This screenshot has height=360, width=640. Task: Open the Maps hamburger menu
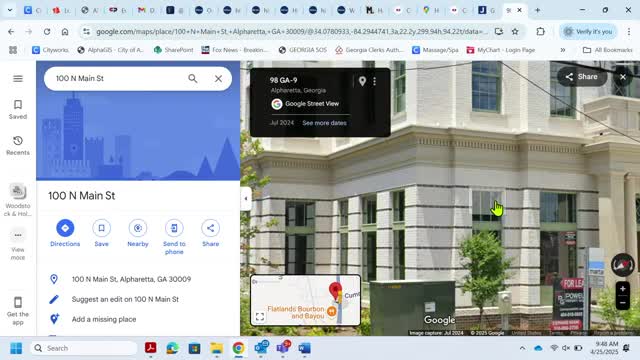(x=18, y=79)
